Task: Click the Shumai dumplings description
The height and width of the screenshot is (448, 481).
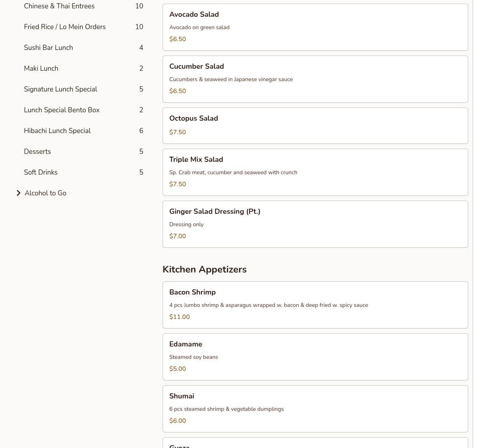Action: [227, 409]
